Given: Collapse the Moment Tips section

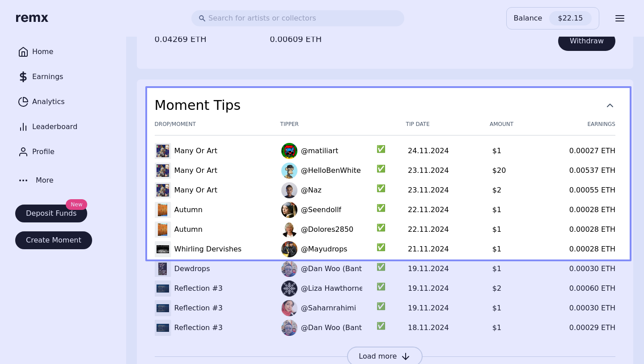Looking at the screenshot, I should (610, 105).
